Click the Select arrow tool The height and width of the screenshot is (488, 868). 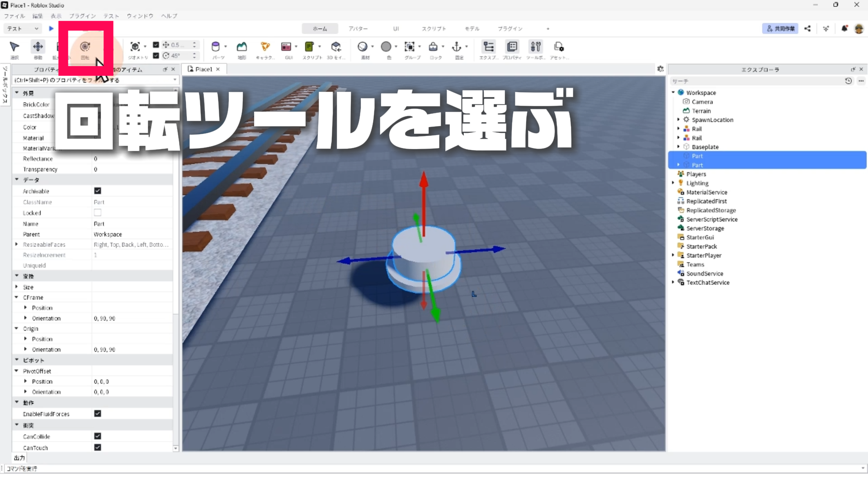coord(14,47)
